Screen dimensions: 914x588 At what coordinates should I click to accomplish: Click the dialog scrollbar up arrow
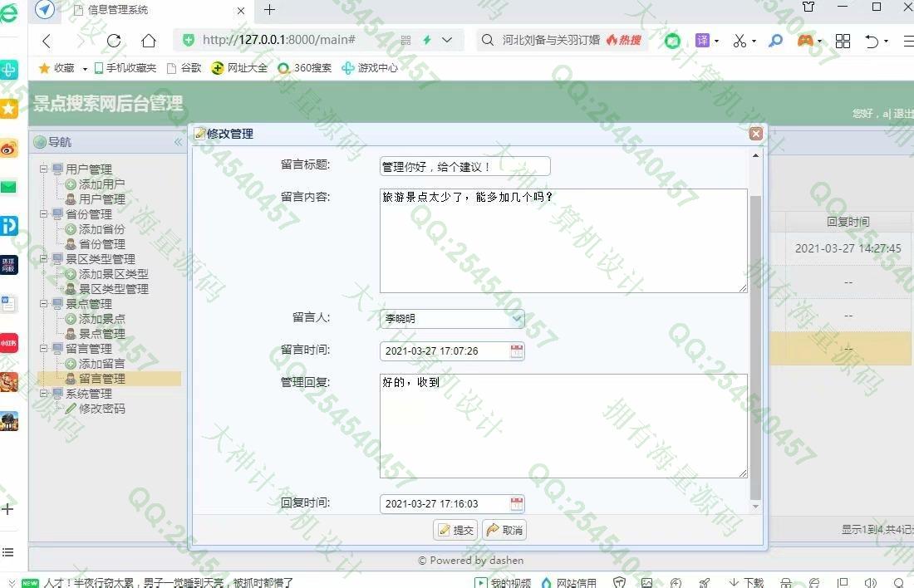point(755,155)
